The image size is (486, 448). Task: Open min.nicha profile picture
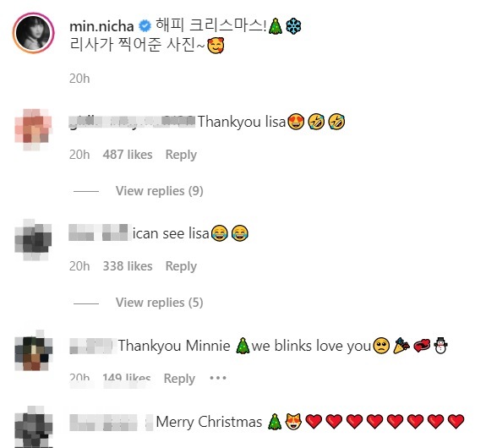[34, 33]
